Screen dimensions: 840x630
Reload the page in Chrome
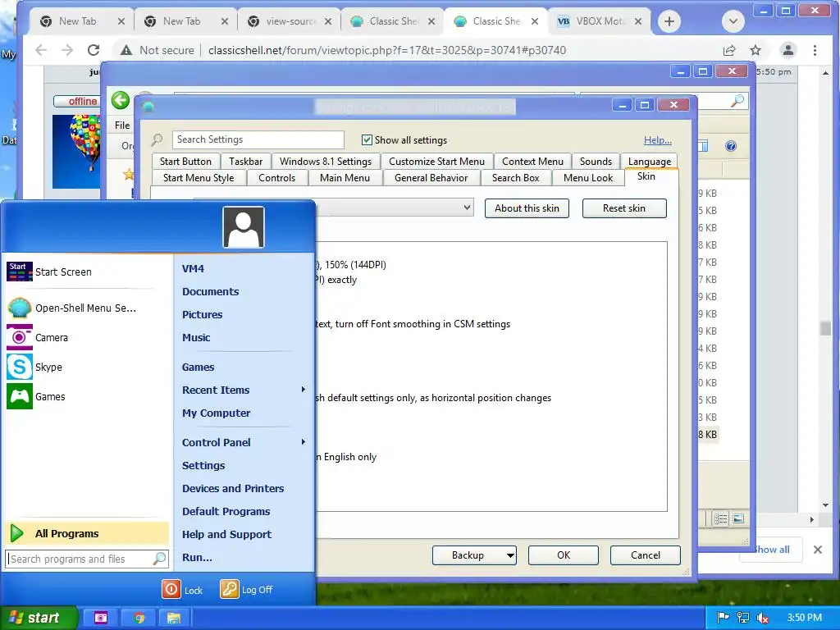pyautogui.click(x=94, y=50)
